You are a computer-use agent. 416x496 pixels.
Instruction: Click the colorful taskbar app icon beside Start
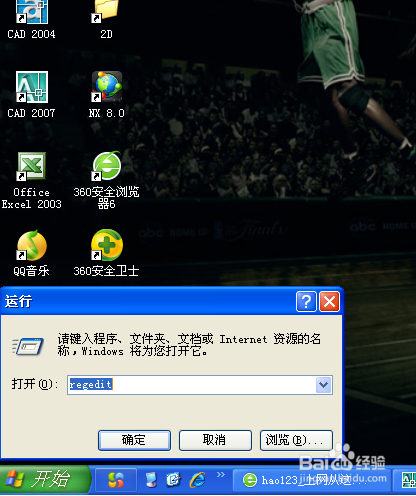(116, 480)
